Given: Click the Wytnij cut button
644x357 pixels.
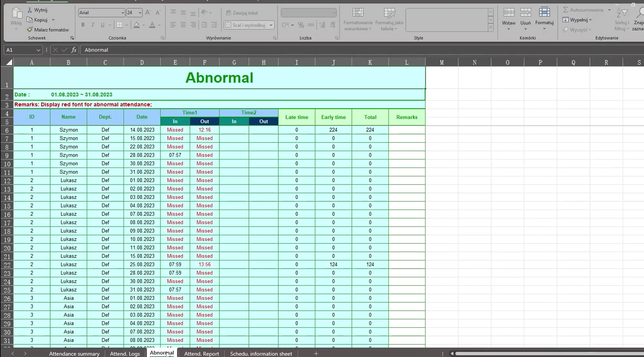Looking at the screenshot, I should coord(37,10).
